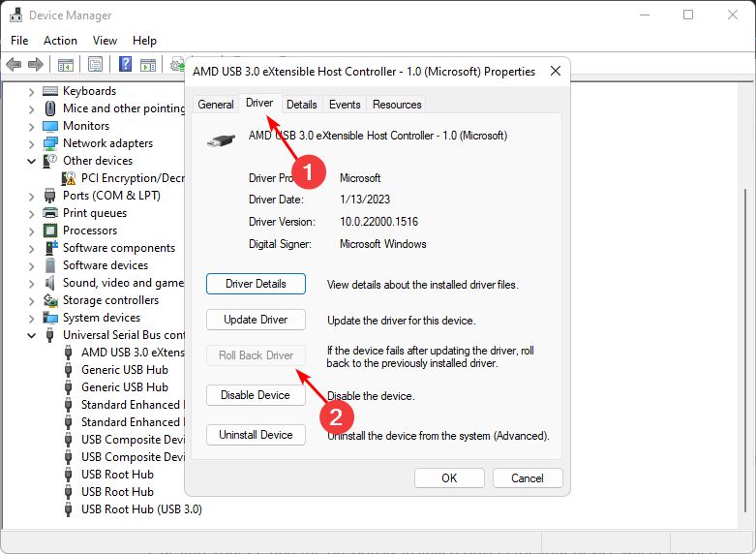Click the Update Driver button
Viewport: 756px width, 554px height.
tap(256, 320)
